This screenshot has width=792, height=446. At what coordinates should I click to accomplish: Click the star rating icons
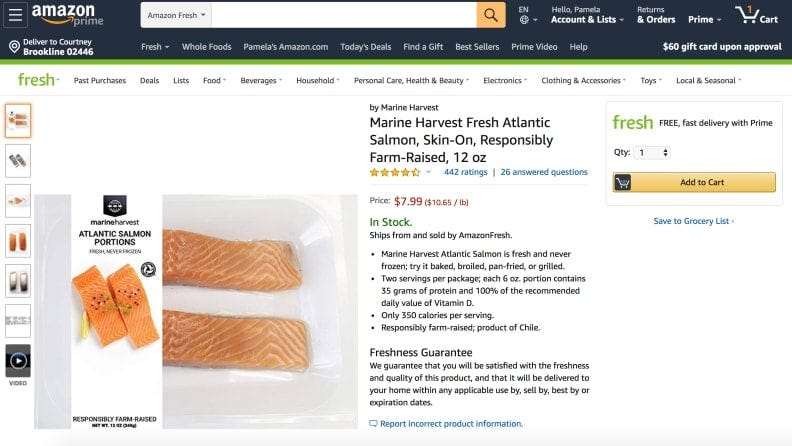(395, 172)
